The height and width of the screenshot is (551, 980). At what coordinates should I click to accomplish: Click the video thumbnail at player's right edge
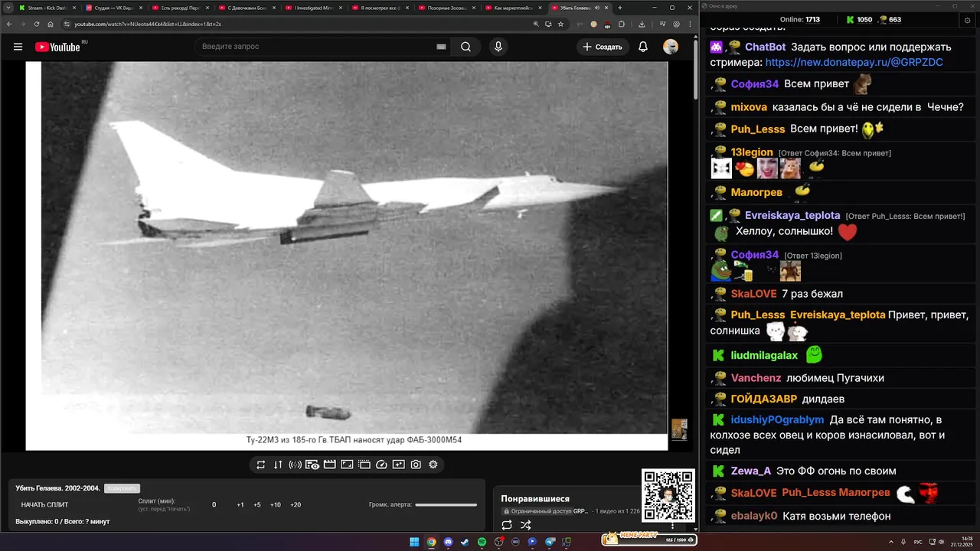click(x=679, y=429)
